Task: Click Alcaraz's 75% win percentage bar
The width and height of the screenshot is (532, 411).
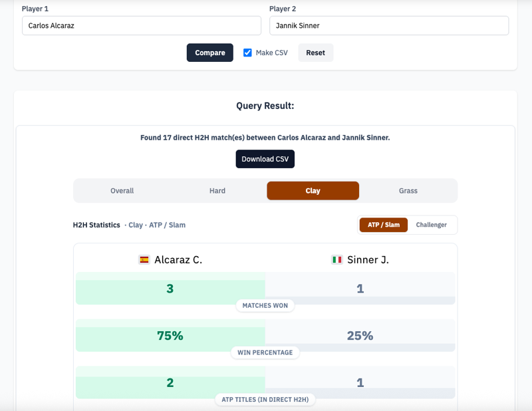Action: point(170,336)
